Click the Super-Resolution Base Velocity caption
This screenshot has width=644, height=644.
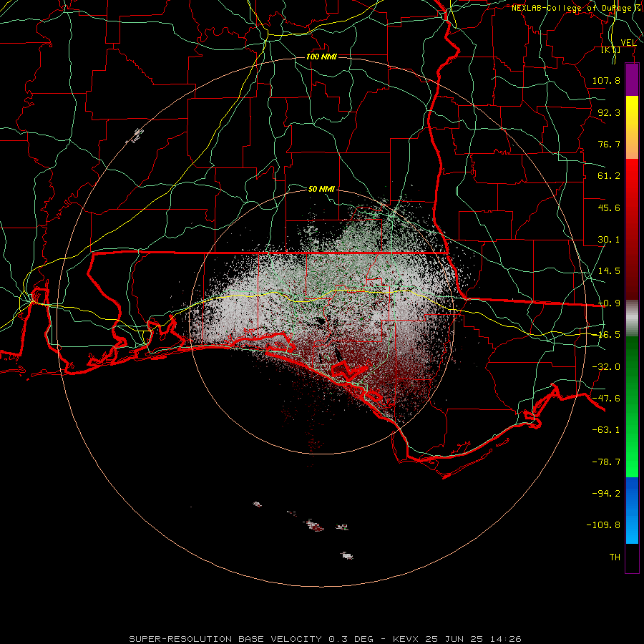(325, 639)
